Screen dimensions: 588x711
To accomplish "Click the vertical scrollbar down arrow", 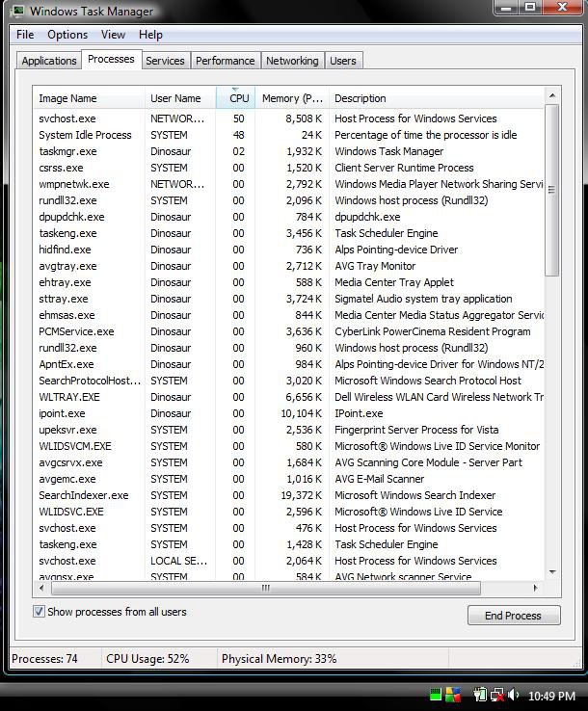I will (x=552, y=572).
